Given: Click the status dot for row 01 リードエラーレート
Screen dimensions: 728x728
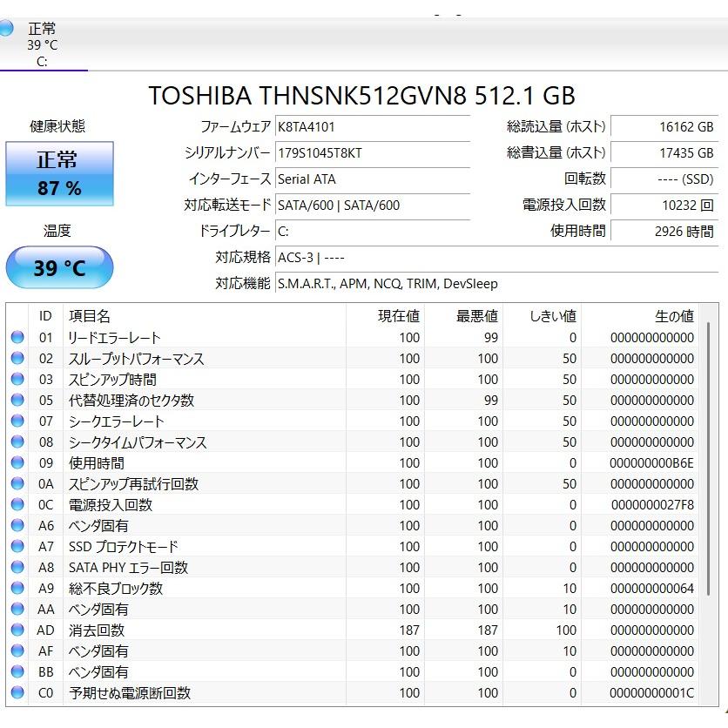Looking at the screenshot, I should tap(17, 337).
